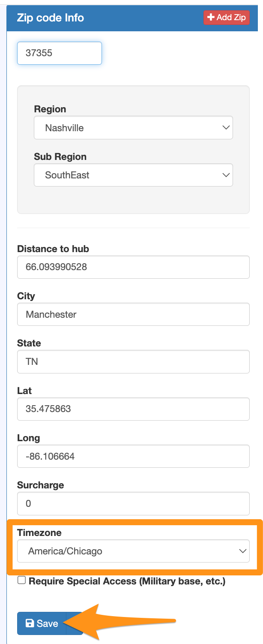Open the Region dropdown showing Nashville
Image resolution: width=263 pixels, height=644 pixels.
pos(133,128)
